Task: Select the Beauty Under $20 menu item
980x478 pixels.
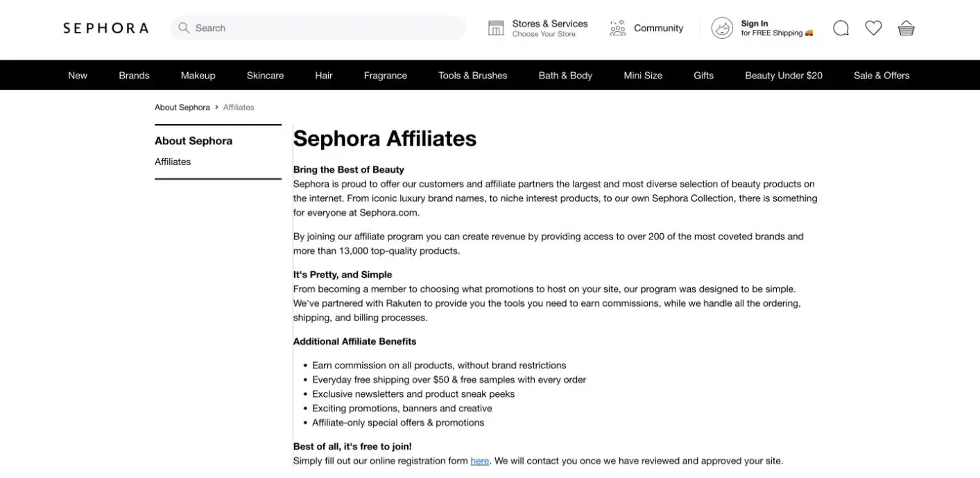Action: 784,75
